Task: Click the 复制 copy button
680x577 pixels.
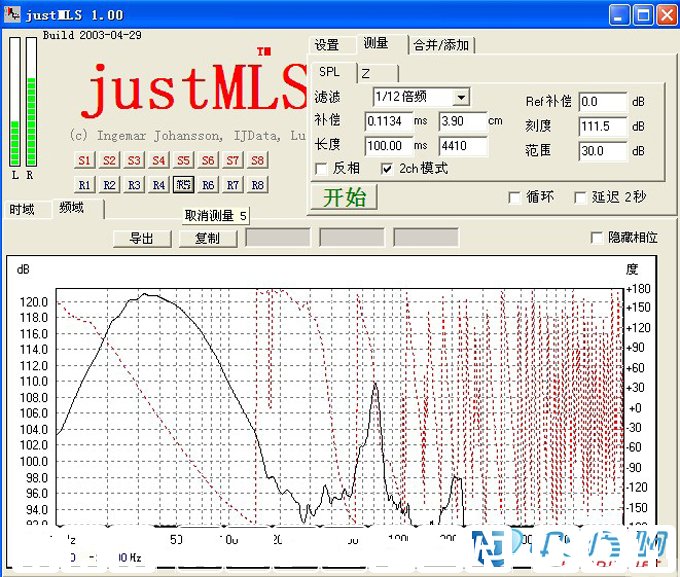Action: pos(208,239)
